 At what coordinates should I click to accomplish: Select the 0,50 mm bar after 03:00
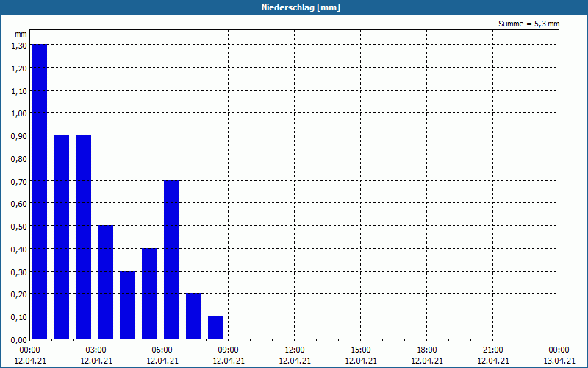coord(105,282)
